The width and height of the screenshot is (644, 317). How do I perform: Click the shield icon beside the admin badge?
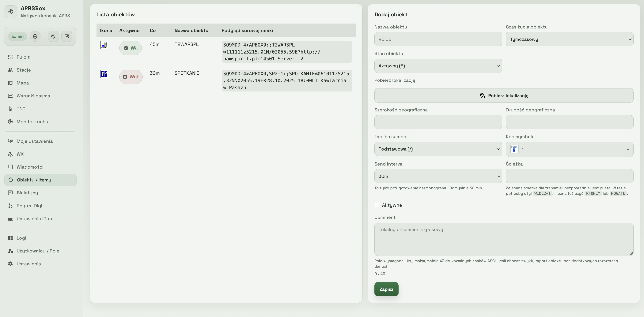point(35,36)
